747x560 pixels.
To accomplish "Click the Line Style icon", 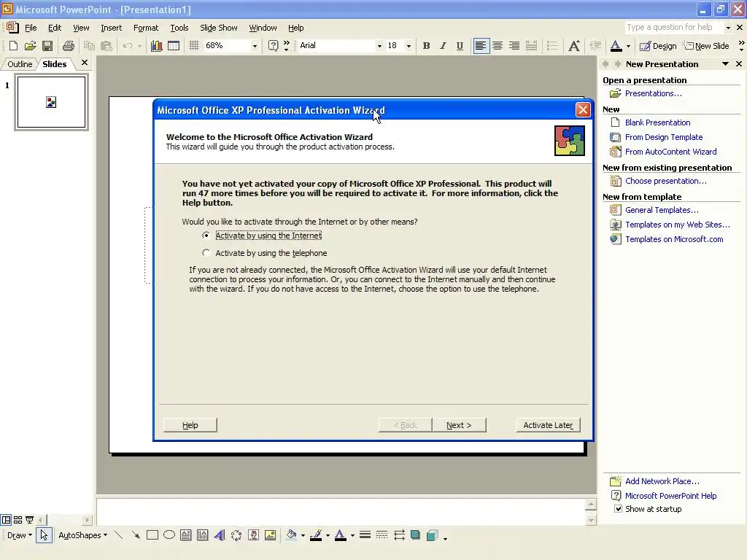I will pos(365,535).
